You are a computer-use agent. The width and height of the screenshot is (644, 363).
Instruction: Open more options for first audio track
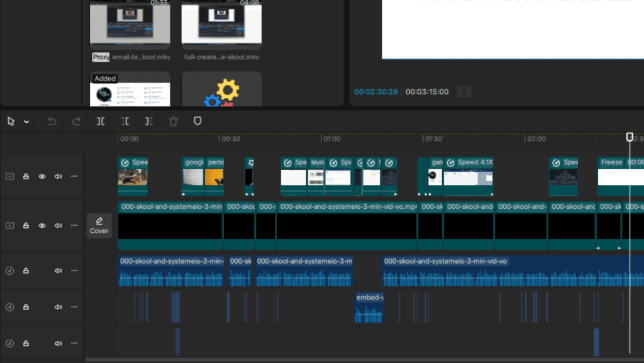tap(74, 271)
